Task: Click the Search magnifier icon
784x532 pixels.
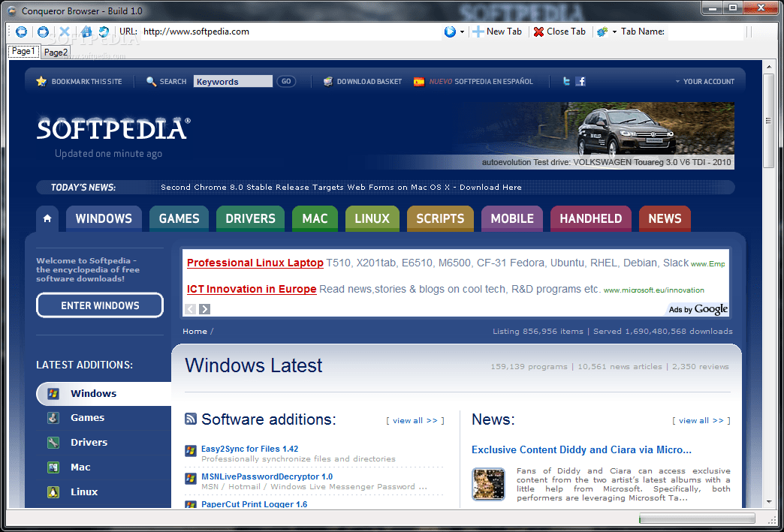Action: pyautogui.click(x=151, y=82)
